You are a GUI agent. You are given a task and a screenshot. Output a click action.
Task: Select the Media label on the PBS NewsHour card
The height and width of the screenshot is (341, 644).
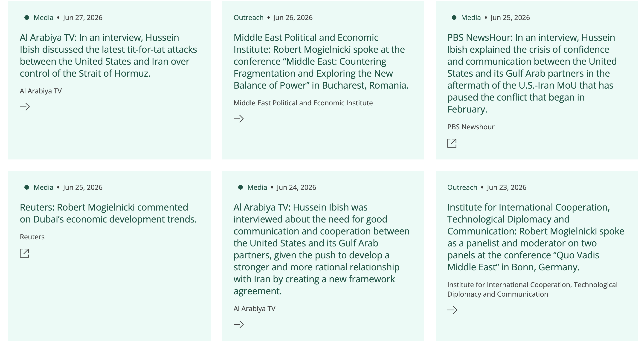coord(471,17)
